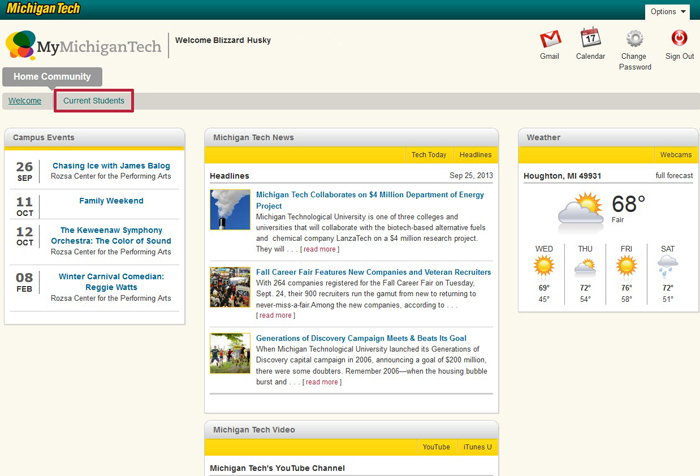Open the YouTube video tab
The width and height of the screenshot is (700, 476).
(436, 447)
